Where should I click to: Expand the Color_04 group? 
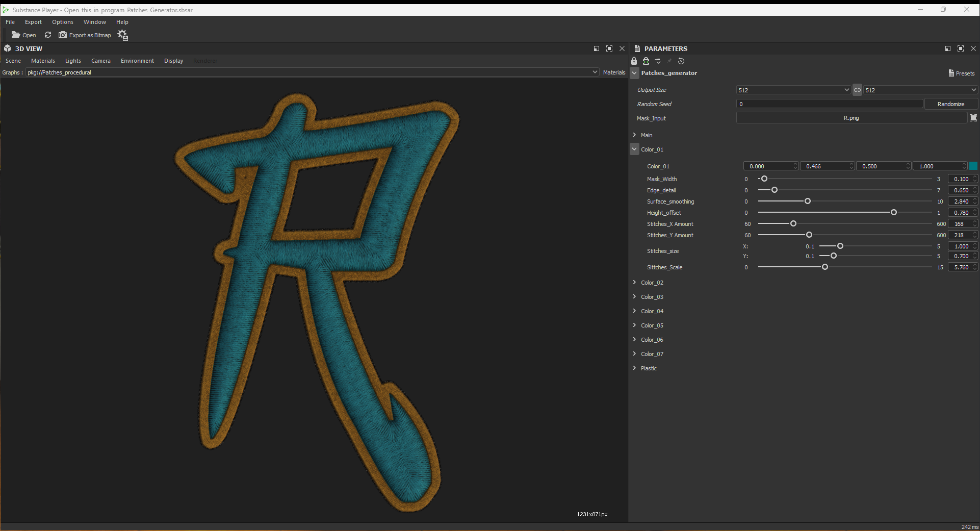click(634, 311)
